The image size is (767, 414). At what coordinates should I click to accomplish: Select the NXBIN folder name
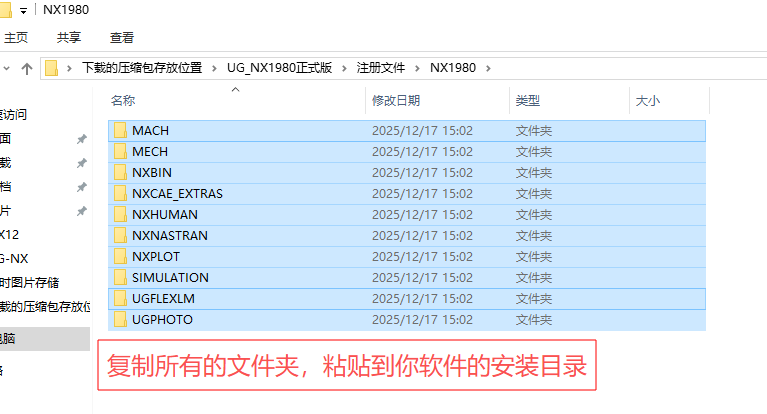pyautogui.click(x=152, y=173)
